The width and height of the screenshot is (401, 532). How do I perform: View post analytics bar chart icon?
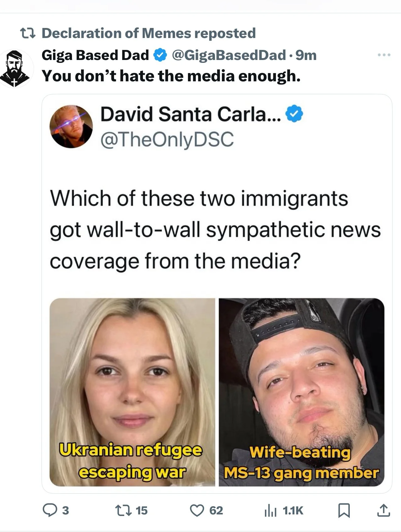pos(270,511)
